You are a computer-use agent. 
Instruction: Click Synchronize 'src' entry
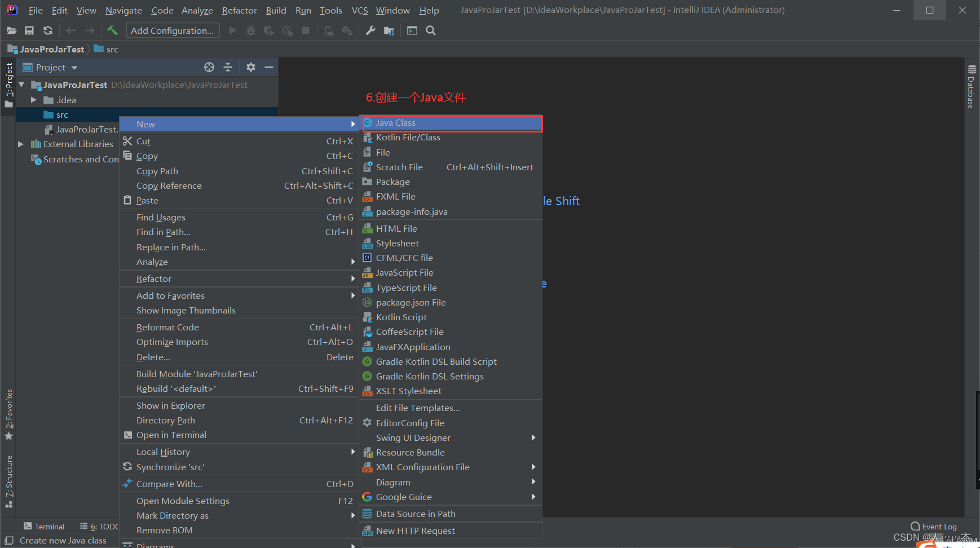(239, 467)
